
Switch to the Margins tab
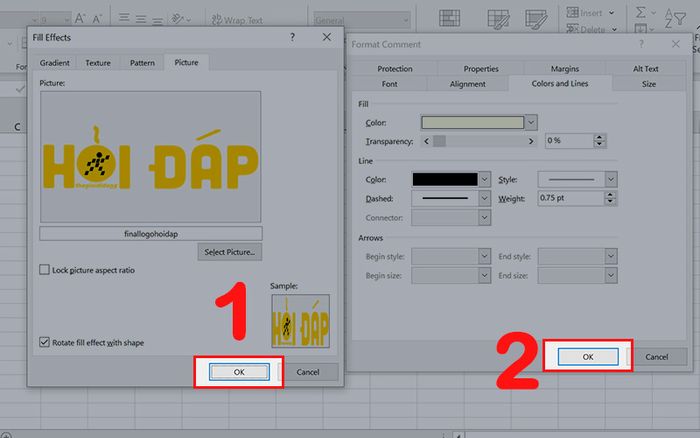(565, 69)
